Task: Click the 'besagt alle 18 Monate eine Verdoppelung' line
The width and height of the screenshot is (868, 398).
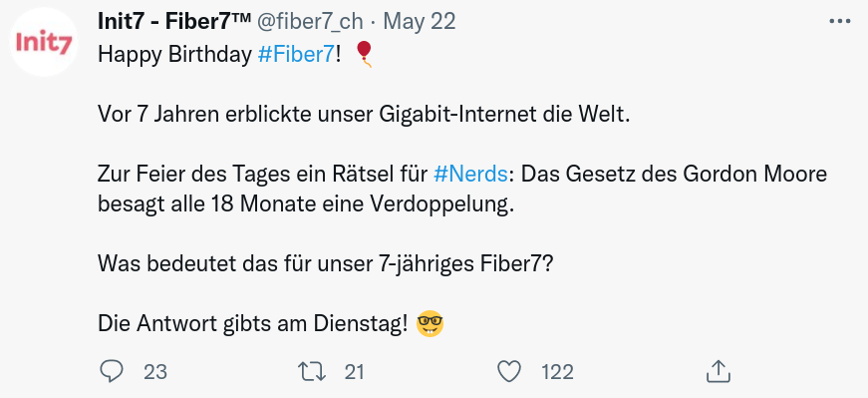Action: coord(306,204)
